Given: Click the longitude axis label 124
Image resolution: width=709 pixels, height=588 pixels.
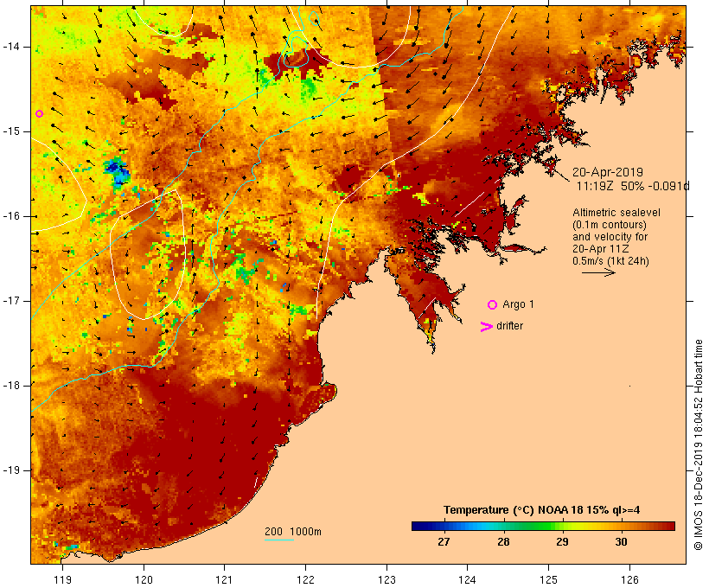Looking at the screenshot, I should pyautogui.click(x=467, y=579).
